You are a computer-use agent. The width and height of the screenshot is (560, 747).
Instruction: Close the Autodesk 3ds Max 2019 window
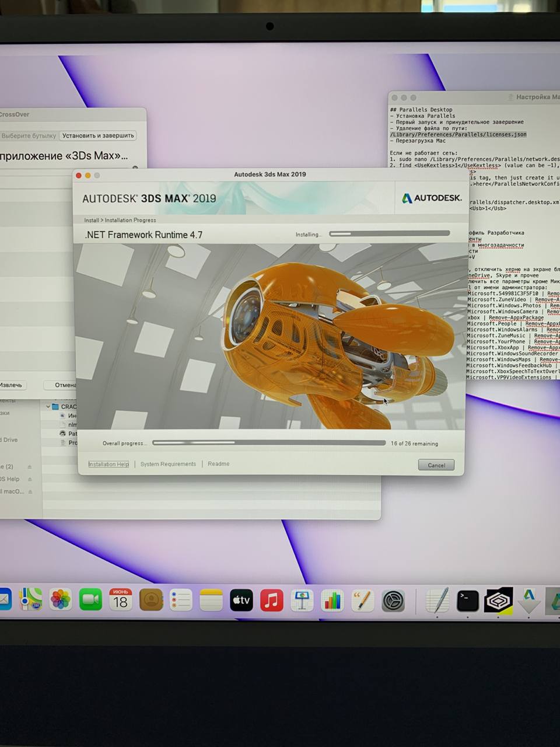coord(78,175)
